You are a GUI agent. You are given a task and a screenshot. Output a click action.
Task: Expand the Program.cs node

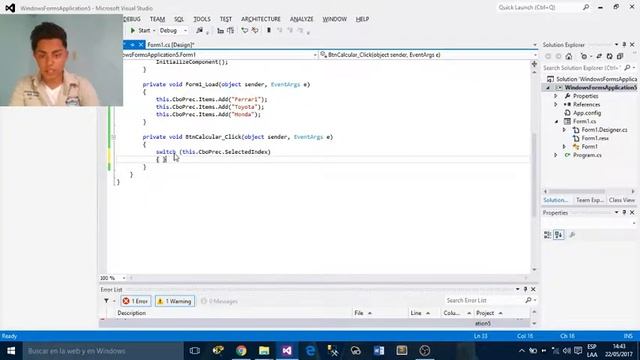coord(556,155)
